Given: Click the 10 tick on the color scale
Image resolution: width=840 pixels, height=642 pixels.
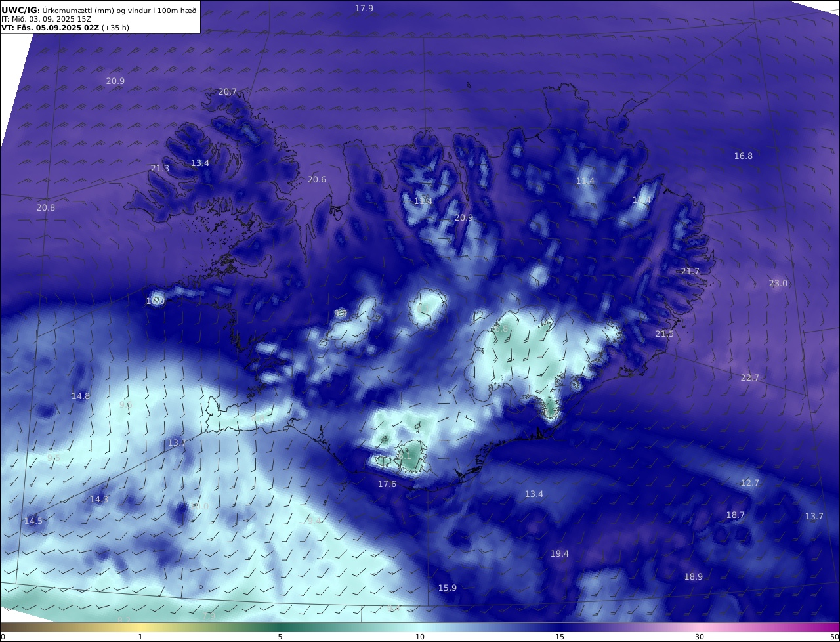Looking at the screenshot, I should point(420,637).
